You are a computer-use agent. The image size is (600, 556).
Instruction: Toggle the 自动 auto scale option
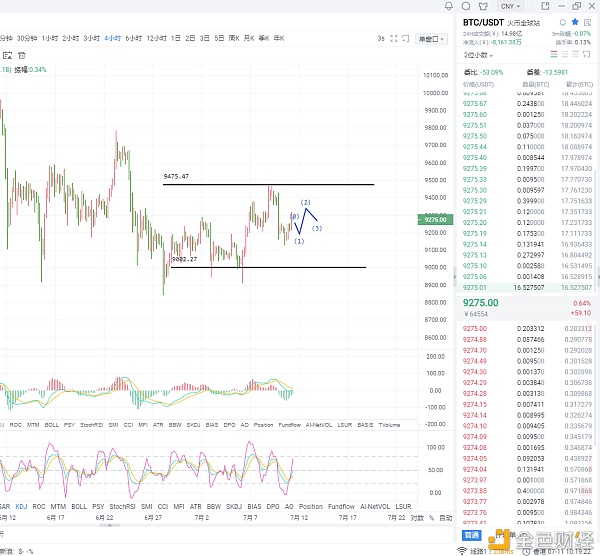(x=446, y=518)
